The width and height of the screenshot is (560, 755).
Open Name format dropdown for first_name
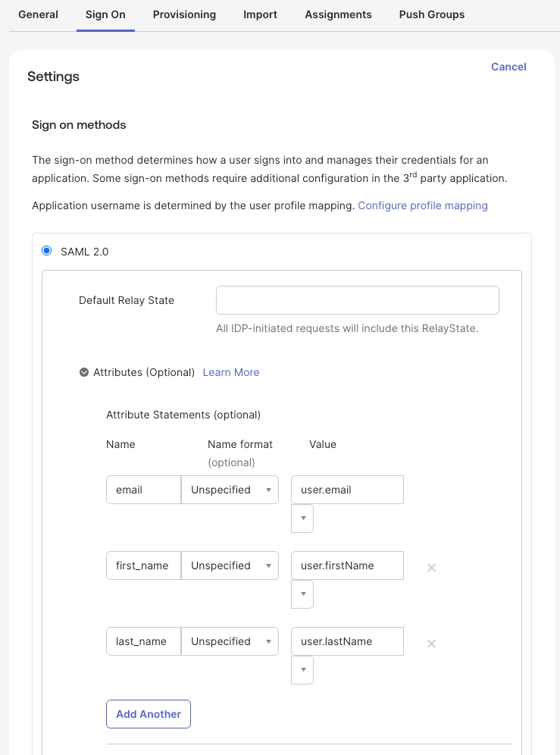coord(230,565)
